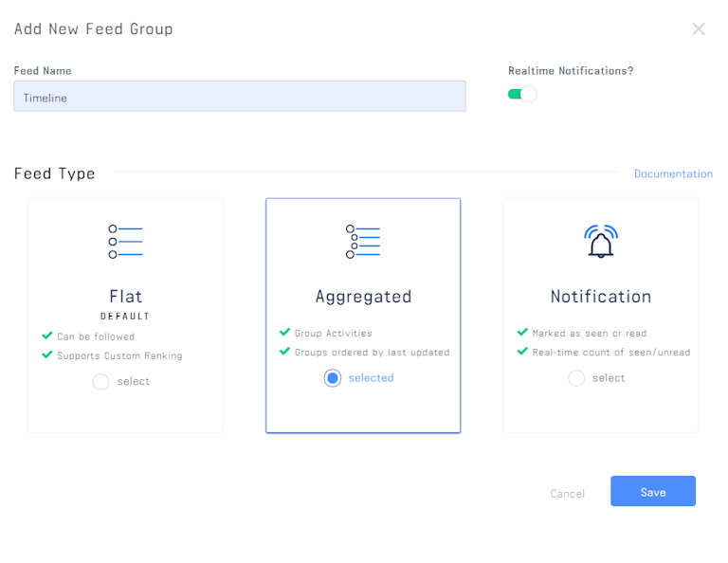Click the Flat feed list icon

coord(125,242)
